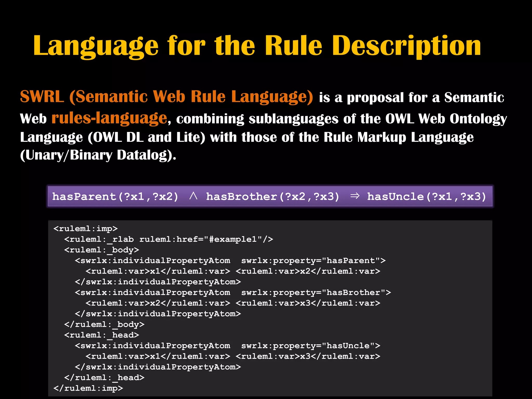Image resolution: width=532 pixels, height=399 pixels.
Task: Click the closing '</ruleml:_body>' tag
Action: tap(104, 325)
